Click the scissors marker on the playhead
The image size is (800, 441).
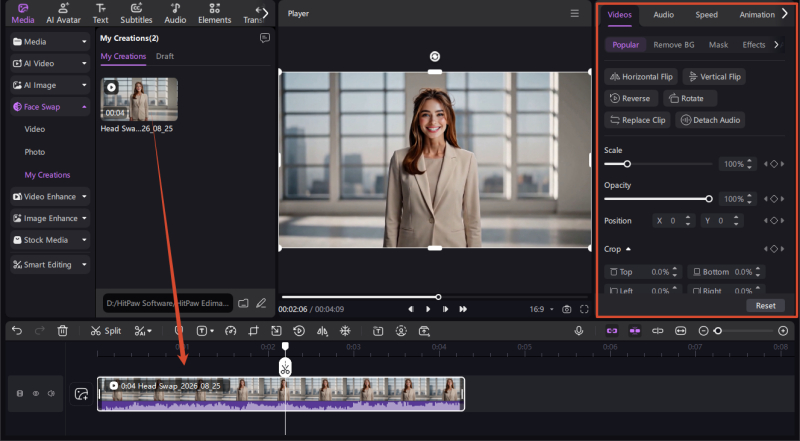pyautogui.click(x=285, y=368)
